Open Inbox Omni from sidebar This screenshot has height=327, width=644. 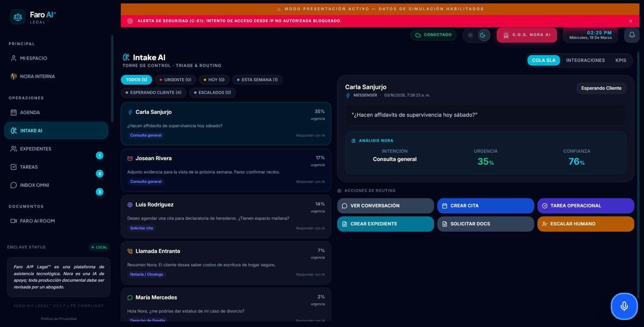[34, 185]
